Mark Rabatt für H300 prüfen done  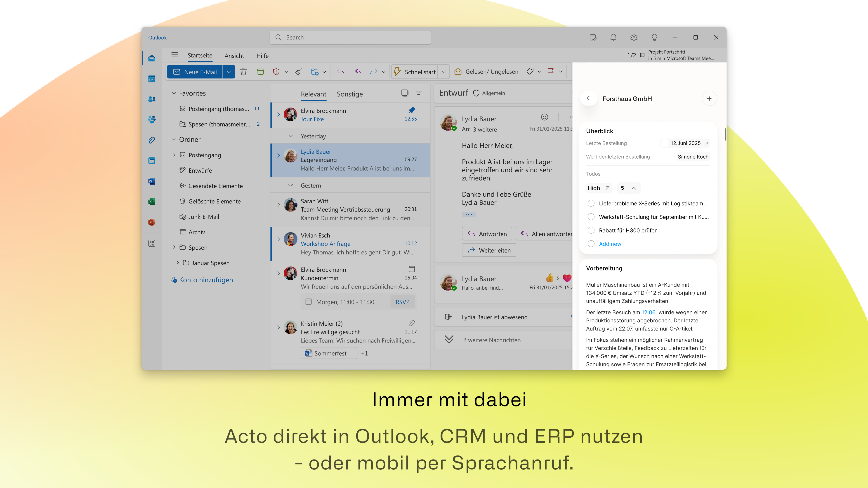click(591, 230)
